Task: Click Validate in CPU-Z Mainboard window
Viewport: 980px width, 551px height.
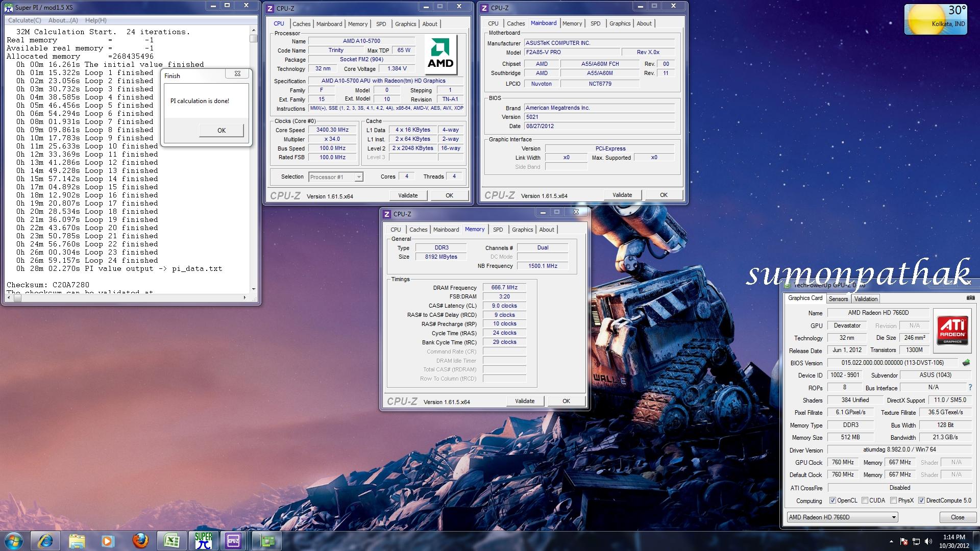Action: (622, 195)
